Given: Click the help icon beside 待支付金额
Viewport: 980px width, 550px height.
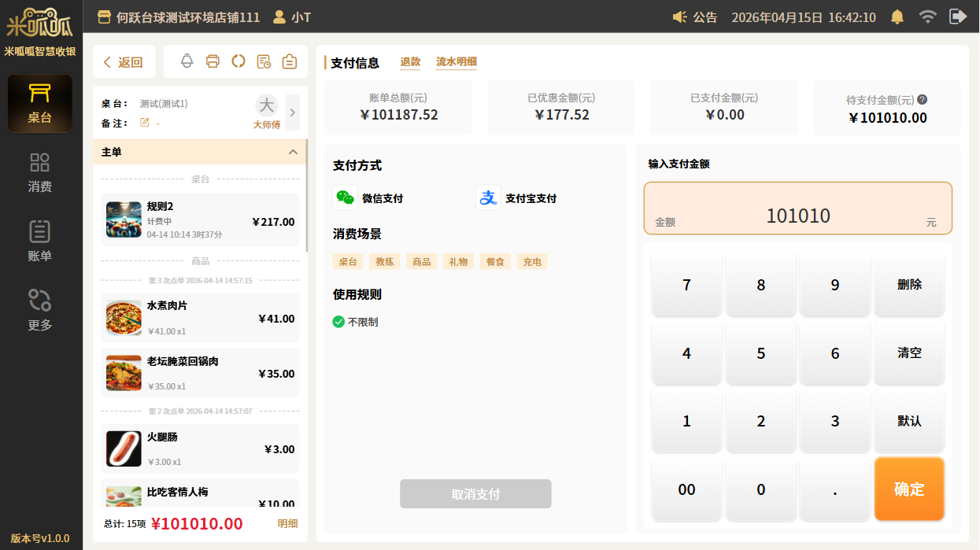Looking at the screenshot, I should (923, 100).
